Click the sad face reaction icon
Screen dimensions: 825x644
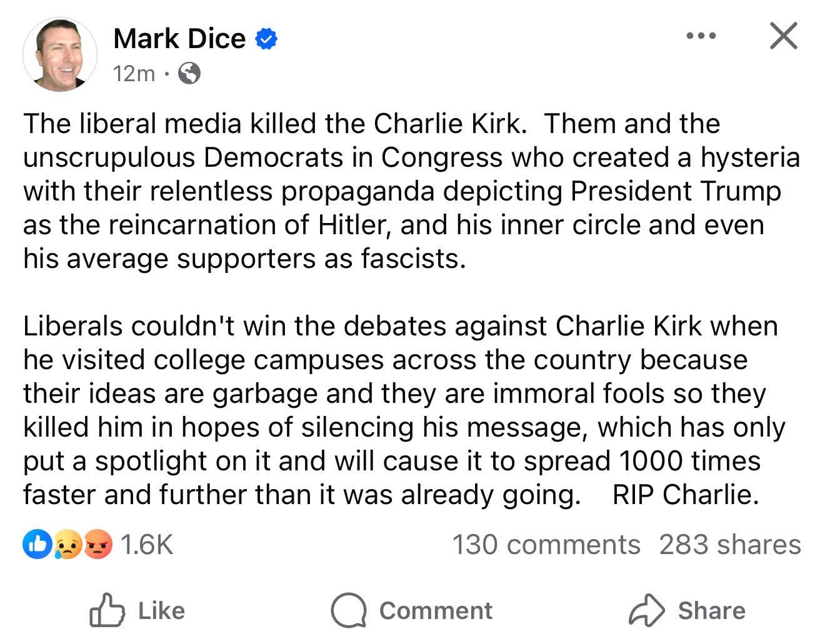tap(66, 544)
